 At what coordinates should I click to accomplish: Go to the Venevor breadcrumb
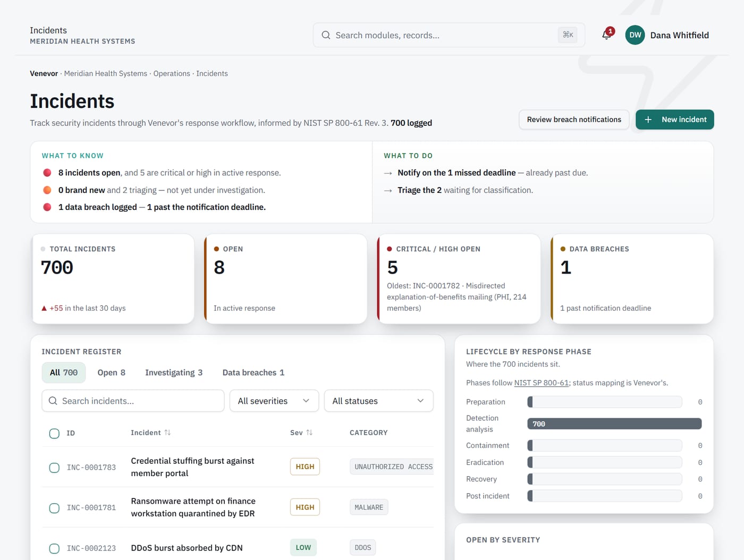tap(44, 73)
